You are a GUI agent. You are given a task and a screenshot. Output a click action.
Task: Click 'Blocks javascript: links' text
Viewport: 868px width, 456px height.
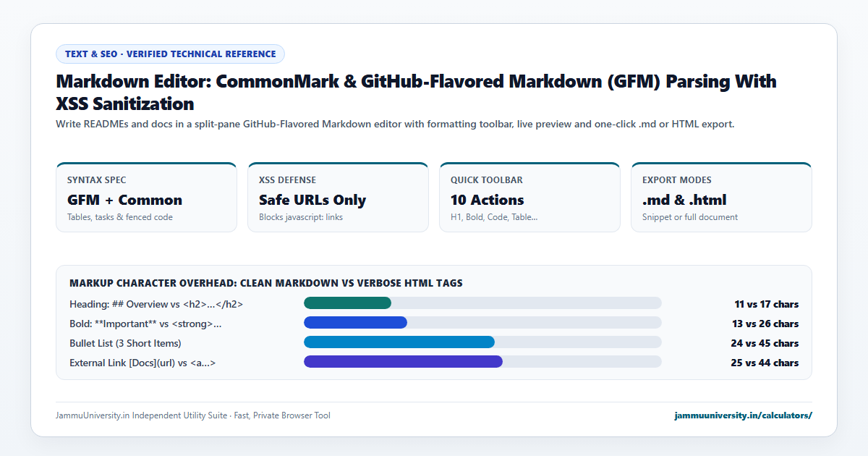pyautogui.click(x=302, y=217)
